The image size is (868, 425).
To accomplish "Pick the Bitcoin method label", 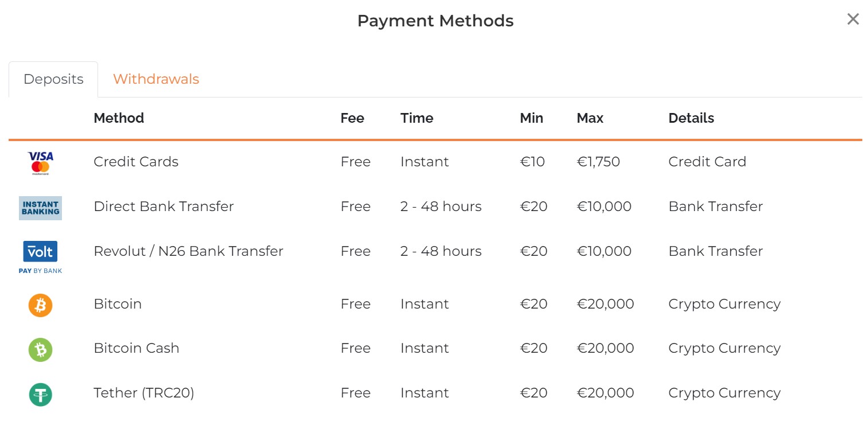I will click(x=118, y=304).
